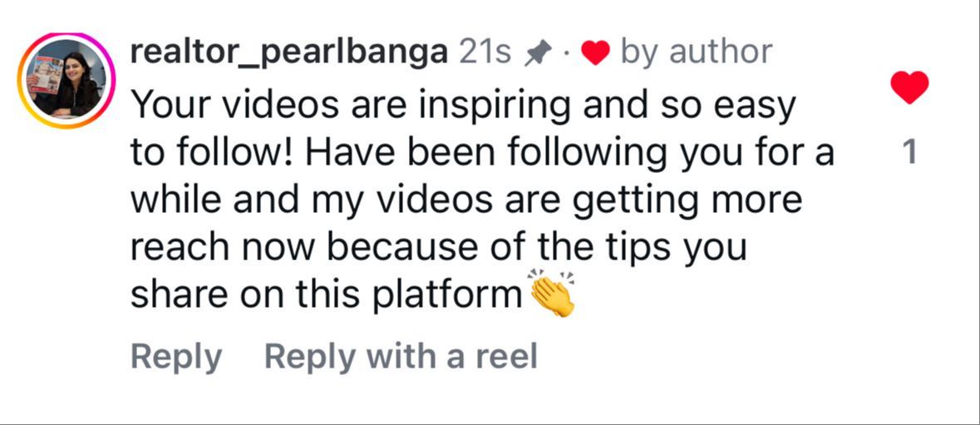Click the "21s" timestamp
The image size is (980, 425).
[485, 52]
